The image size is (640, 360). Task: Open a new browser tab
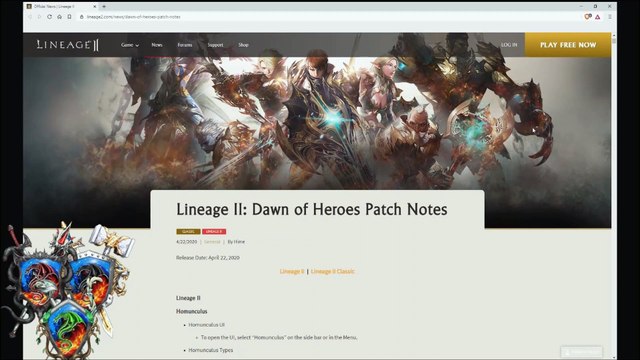coord(104,7)
